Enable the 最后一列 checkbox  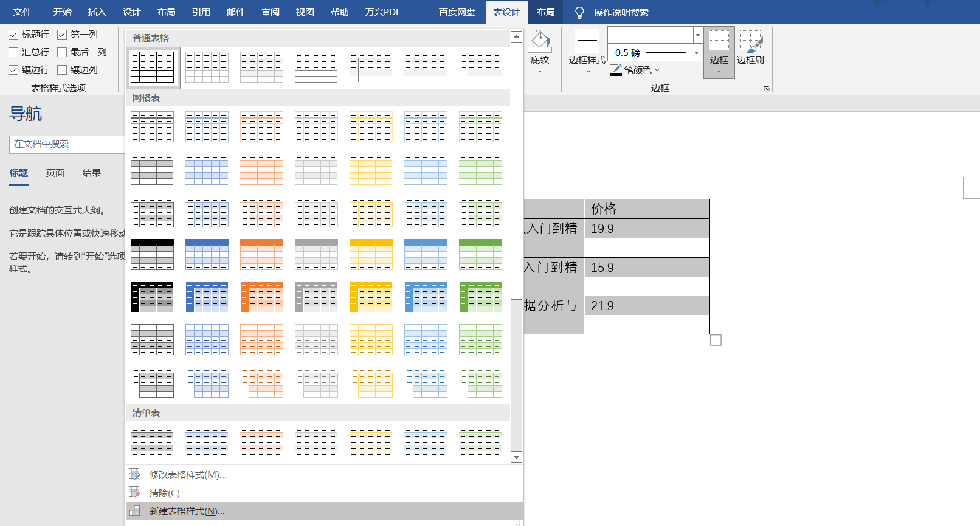[62, 52]
